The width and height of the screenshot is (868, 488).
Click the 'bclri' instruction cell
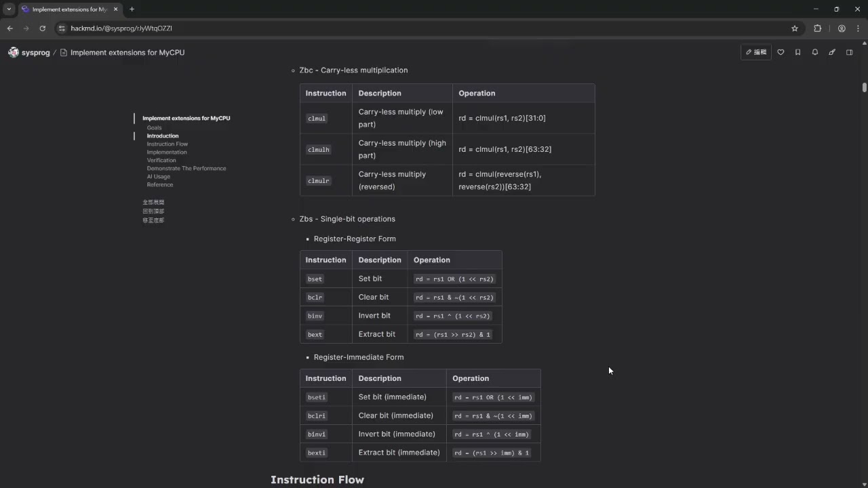pos(316,415)
